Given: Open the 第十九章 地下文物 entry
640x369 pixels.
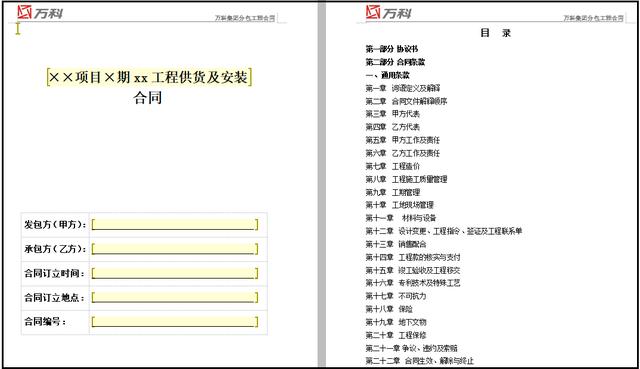Looking at the screenshot, I should tap(396, 322).
